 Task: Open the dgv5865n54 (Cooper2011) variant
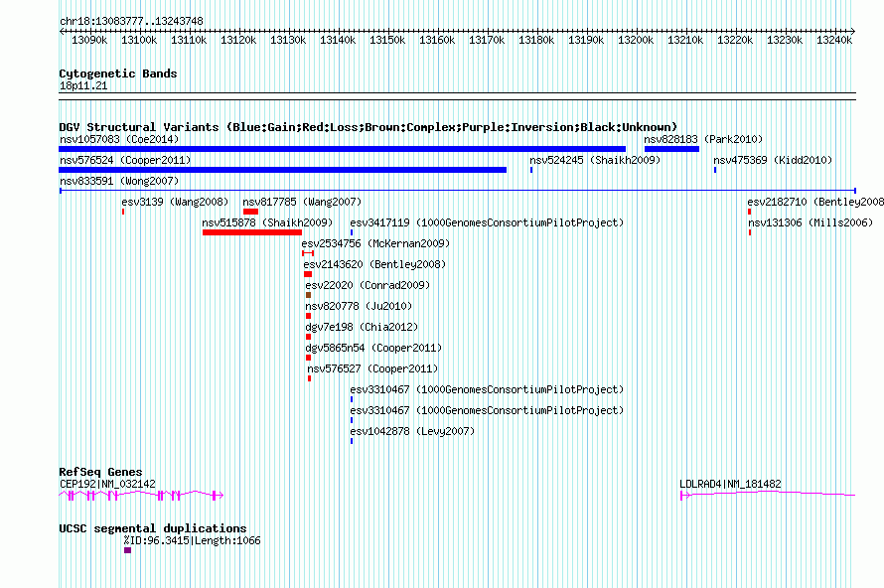tap(308, 358)
